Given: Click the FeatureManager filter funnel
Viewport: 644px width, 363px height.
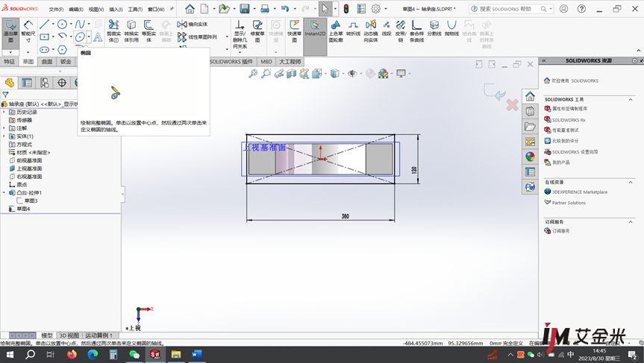Looking at the screenshot, I should coord(5,95).
